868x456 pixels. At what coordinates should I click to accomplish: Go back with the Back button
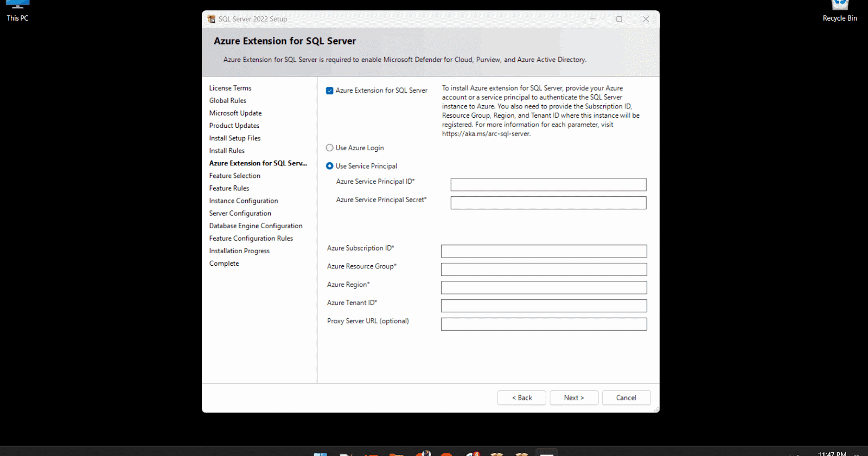pos(521,398)
